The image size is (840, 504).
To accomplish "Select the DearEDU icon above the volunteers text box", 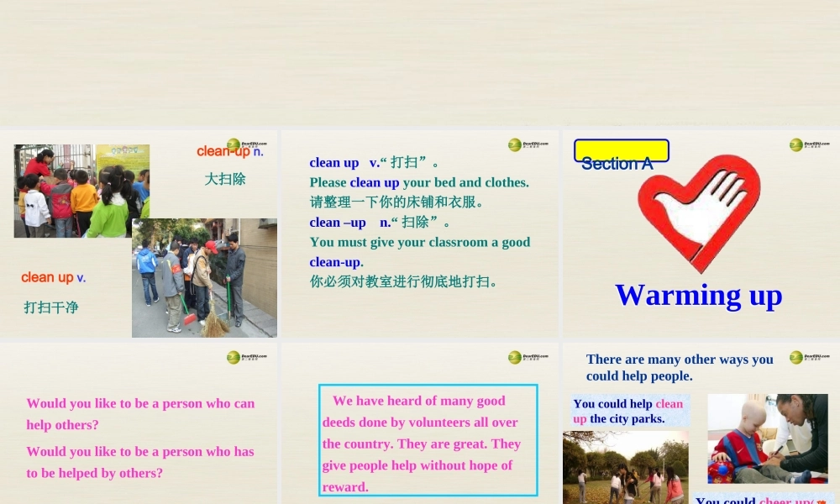I will (517, 356).
